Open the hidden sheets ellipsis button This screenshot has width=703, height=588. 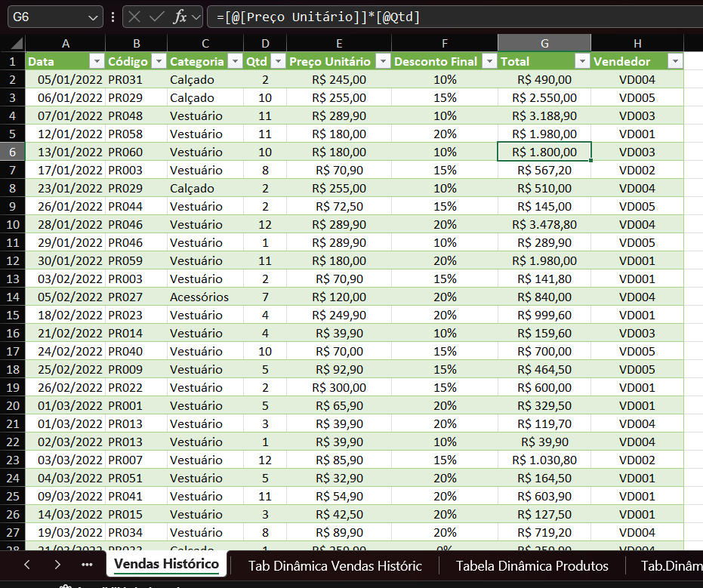pos(87,565)
